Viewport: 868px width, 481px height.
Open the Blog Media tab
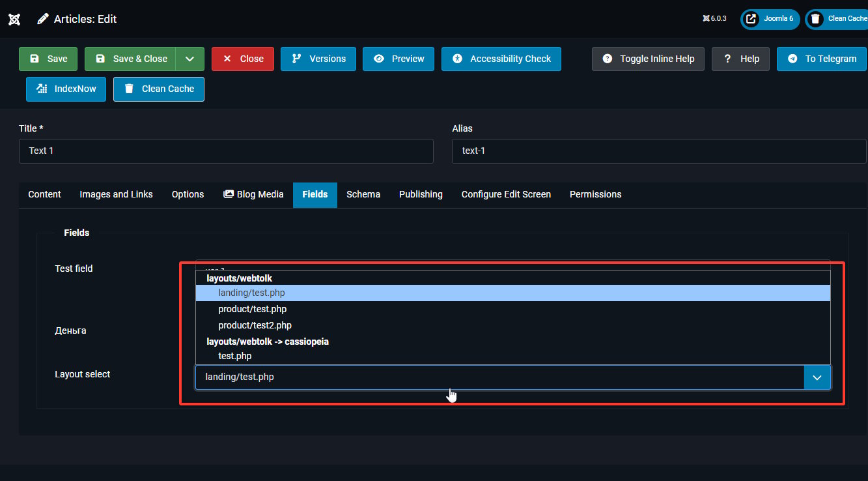(253, 194)
